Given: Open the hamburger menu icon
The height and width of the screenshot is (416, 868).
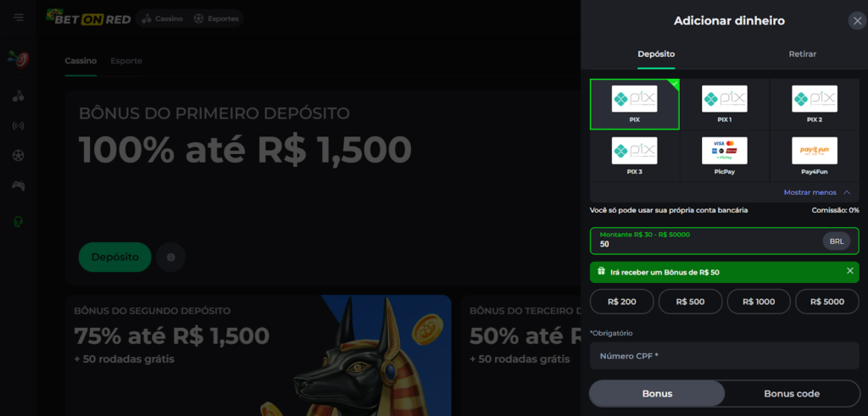Looking at the screenshot, I should pyautogui.click(x=19, y=18).
